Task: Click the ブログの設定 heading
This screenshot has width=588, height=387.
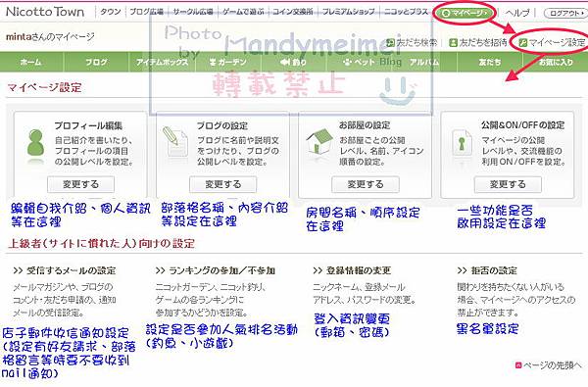Action: click(222, 125)
